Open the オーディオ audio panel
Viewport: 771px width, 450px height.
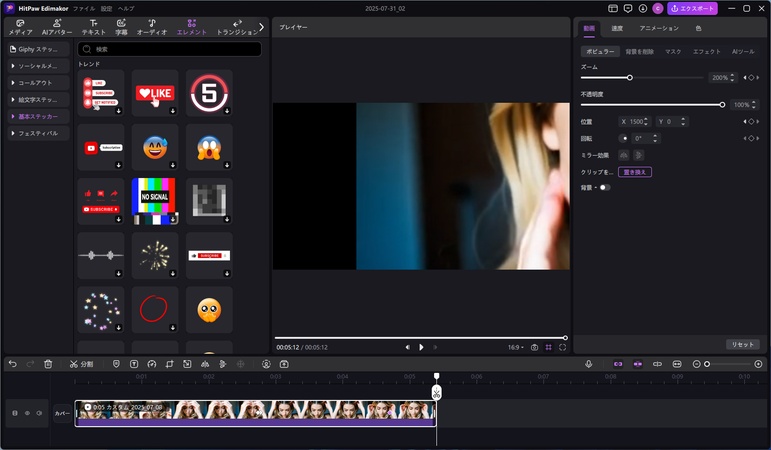152,28
